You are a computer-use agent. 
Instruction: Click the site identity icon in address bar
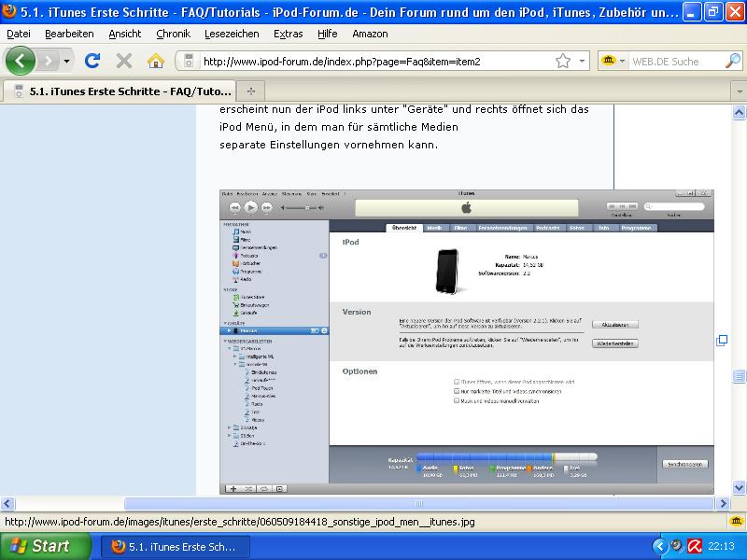pyautogui.click(x=189, y=61)
